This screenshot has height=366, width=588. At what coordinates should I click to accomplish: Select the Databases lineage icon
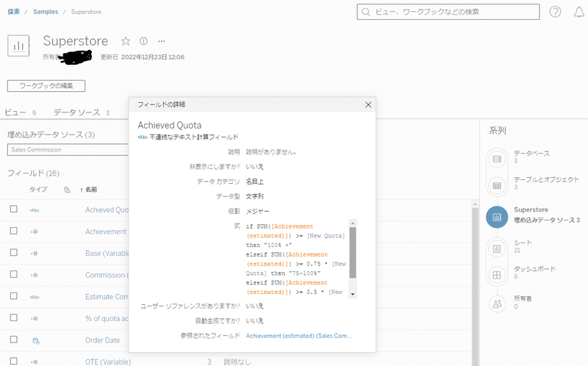point(497,159)
